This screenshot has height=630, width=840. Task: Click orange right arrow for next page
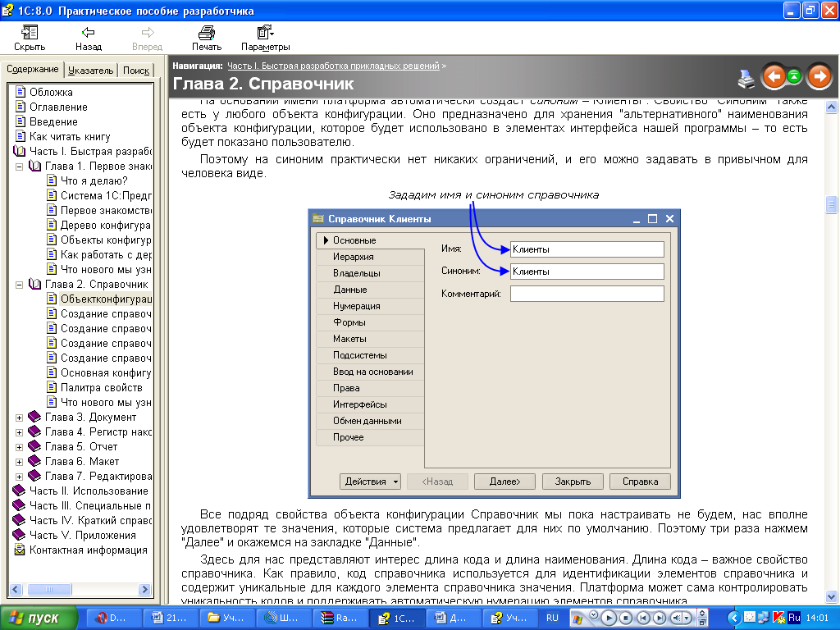819,76
